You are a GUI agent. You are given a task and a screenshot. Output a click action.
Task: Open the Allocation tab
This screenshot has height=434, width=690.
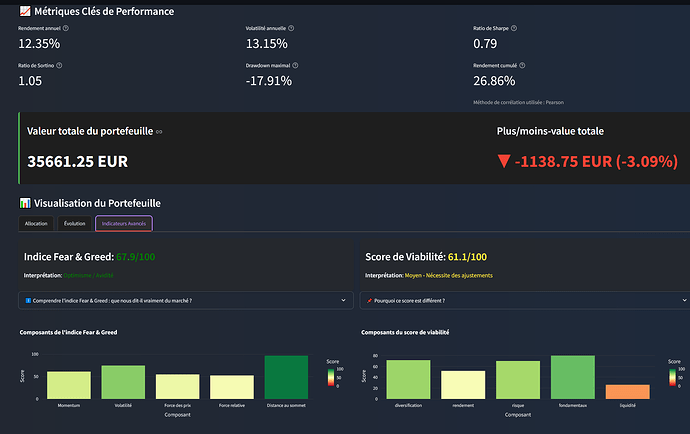coord(36,224)
